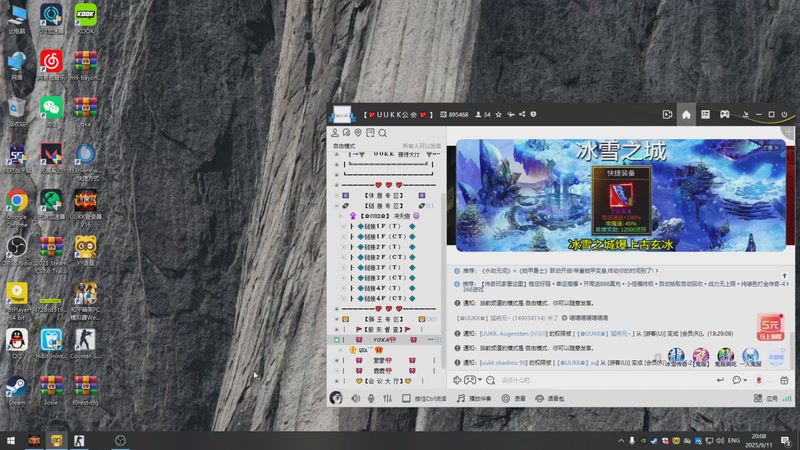Click the channel ID 895468
The image size is (800, 450).
point(458,115)
